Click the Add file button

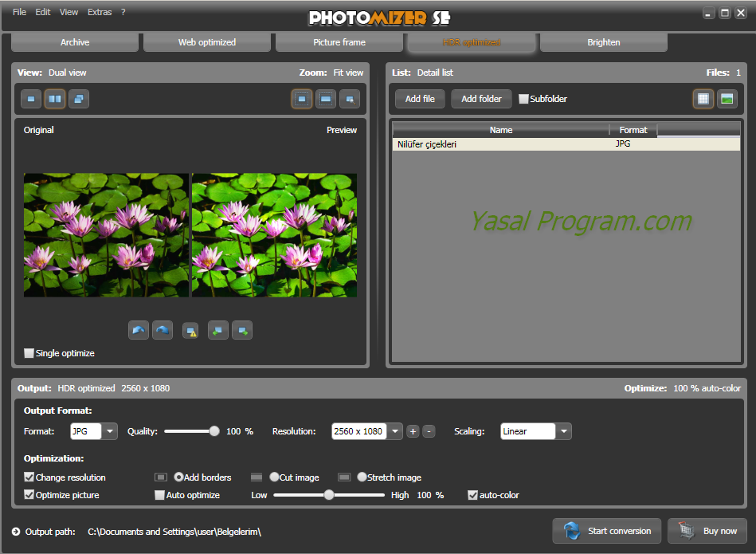tap(420, 99)
